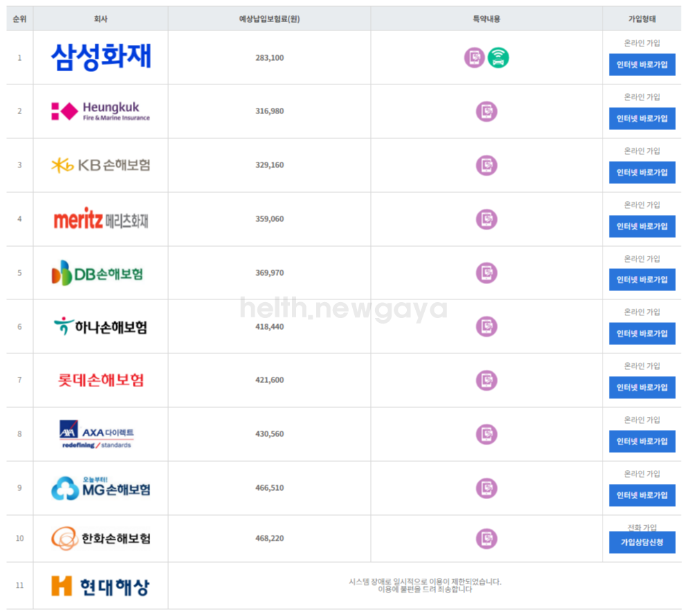Viewport: 687px width, 616px height.
Task: Click rank number 10
Action: [19, 538]
